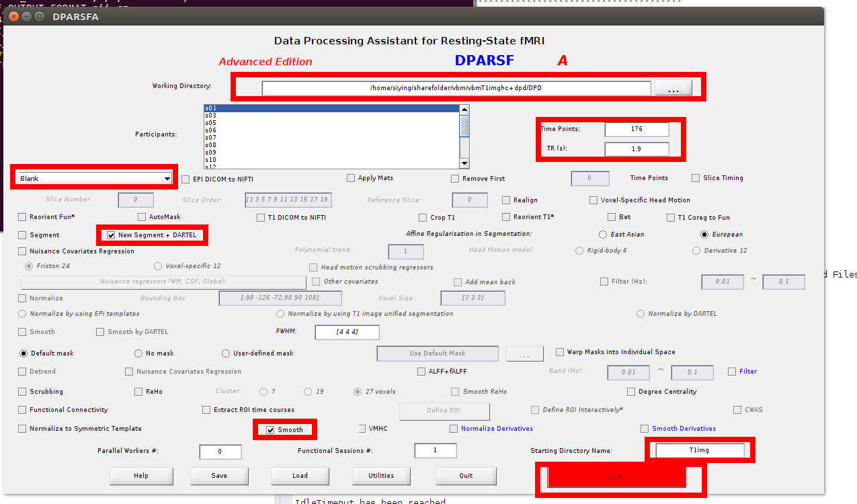Enable the Reorient Fun* checkbox
This screenshot has height=504, width=857.
click(x=22, y=217)
